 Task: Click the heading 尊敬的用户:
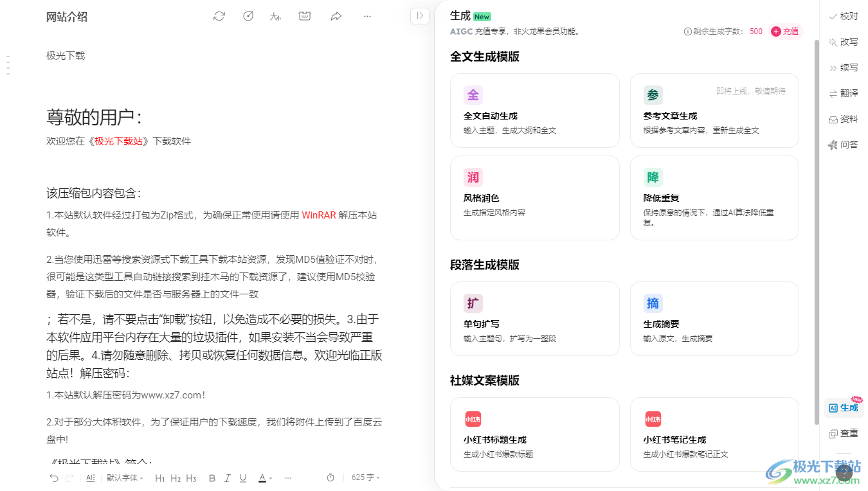[94, 117]
